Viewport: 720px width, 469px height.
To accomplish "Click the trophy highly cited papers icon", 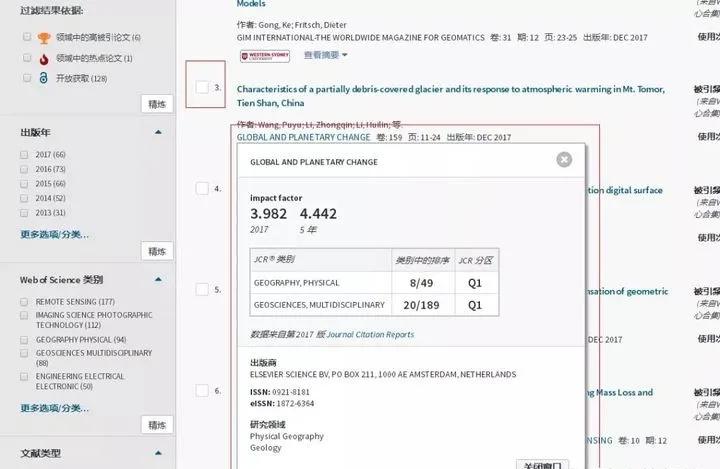I will tap(44, 38).
